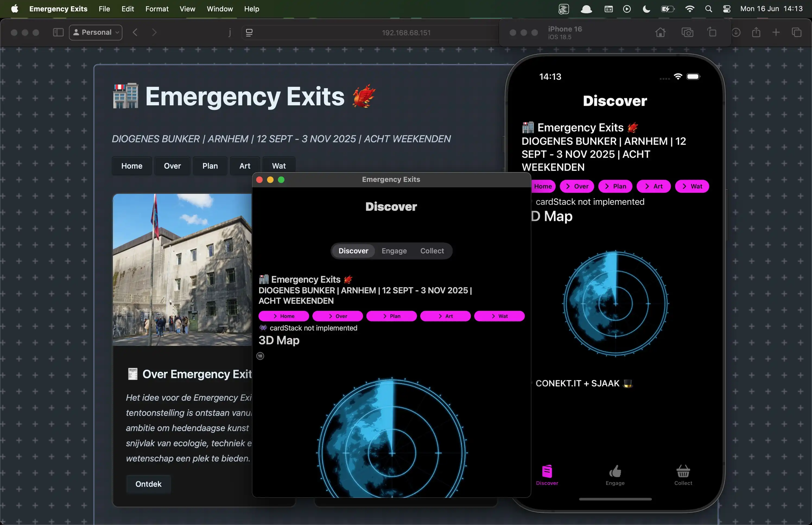The image size is (812, 525).
Task: Open macOS Control Center icon
Action: [727, 9]
